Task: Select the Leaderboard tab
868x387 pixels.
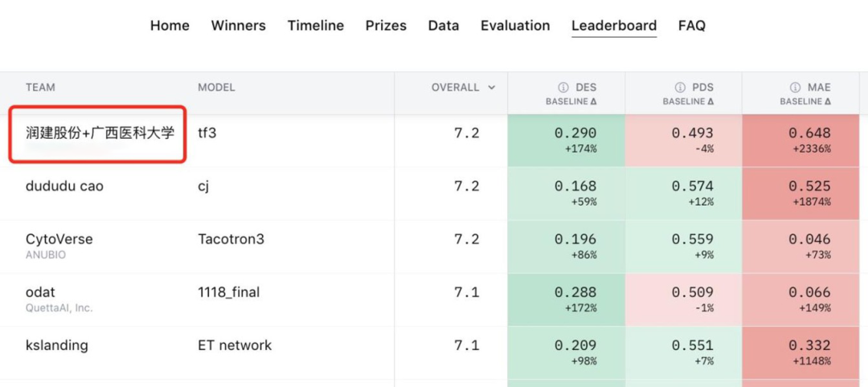Action: click(614, 26)
